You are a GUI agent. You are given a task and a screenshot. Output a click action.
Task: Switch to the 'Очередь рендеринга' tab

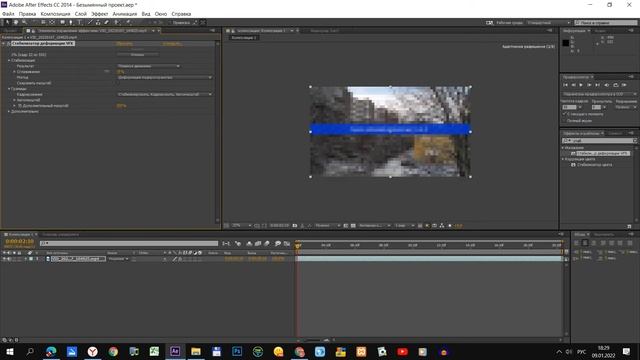tap(60, 234)
